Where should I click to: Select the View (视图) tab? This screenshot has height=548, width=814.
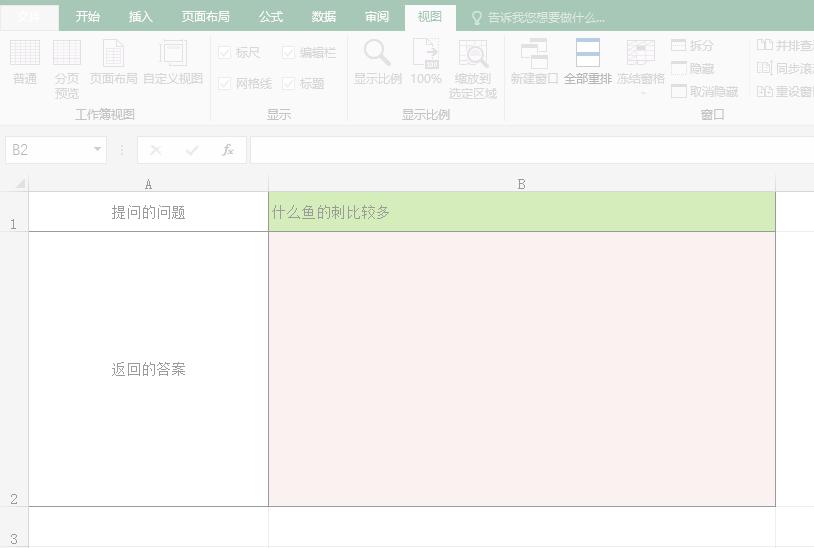click(430, 17)
